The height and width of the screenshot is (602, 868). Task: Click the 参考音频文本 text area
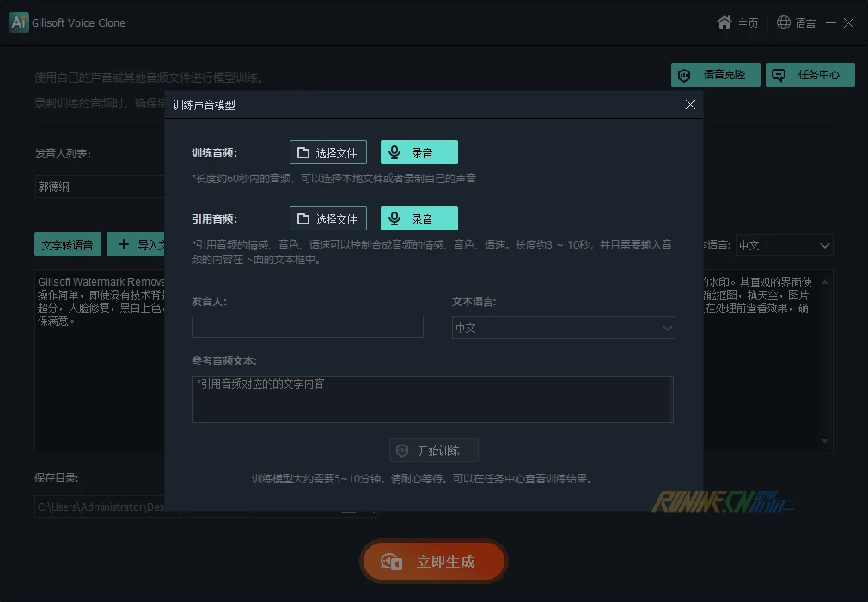pyautogui.click(x=431, y=399)
